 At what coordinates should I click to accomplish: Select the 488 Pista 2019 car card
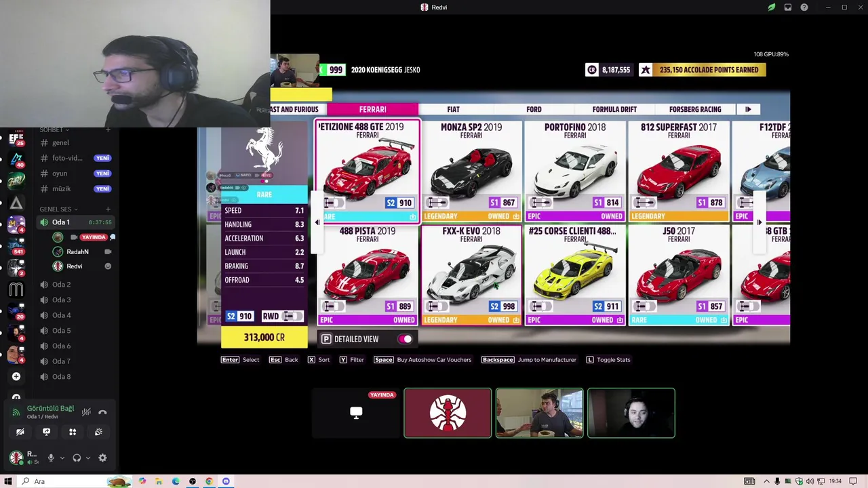[x=368, y=275]
